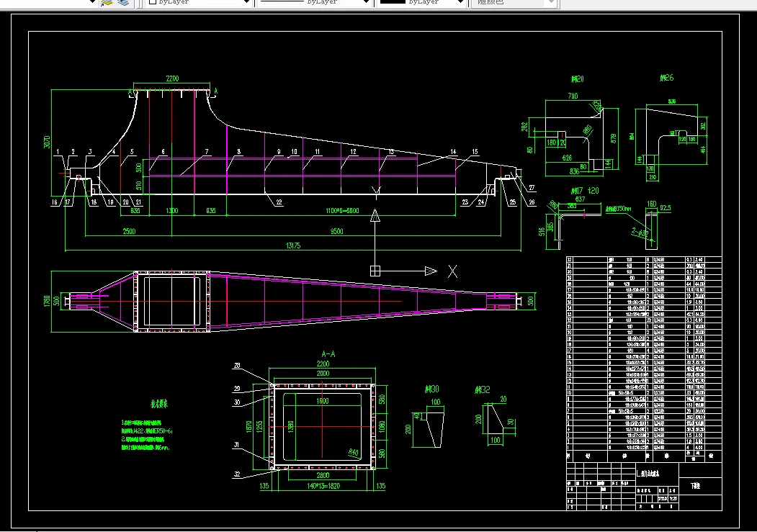Viewport: 757px width, 532px height.
Task: Select the 2800 dimension in section A-A
Action: 323,475
